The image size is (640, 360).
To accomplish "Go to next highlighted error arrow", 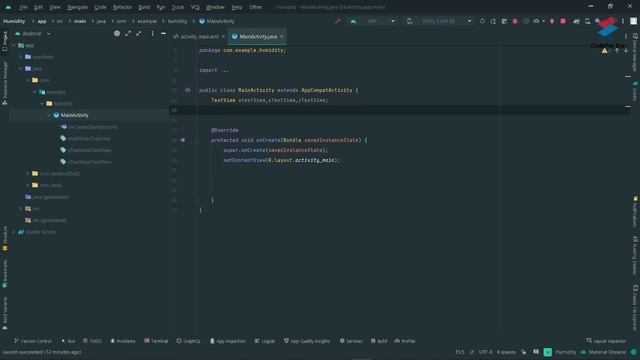I will coord(626,51).
